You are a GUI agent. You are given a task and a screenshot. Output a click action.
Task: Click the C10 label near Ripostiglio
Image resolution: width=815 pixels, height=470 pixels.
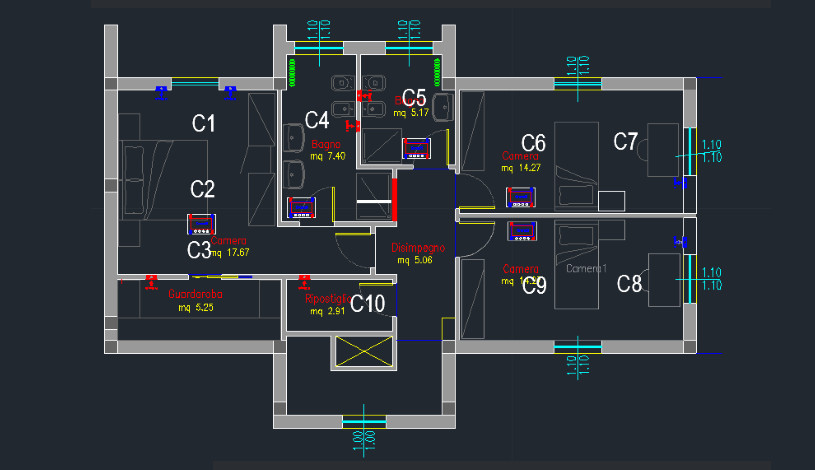[367, 304]
